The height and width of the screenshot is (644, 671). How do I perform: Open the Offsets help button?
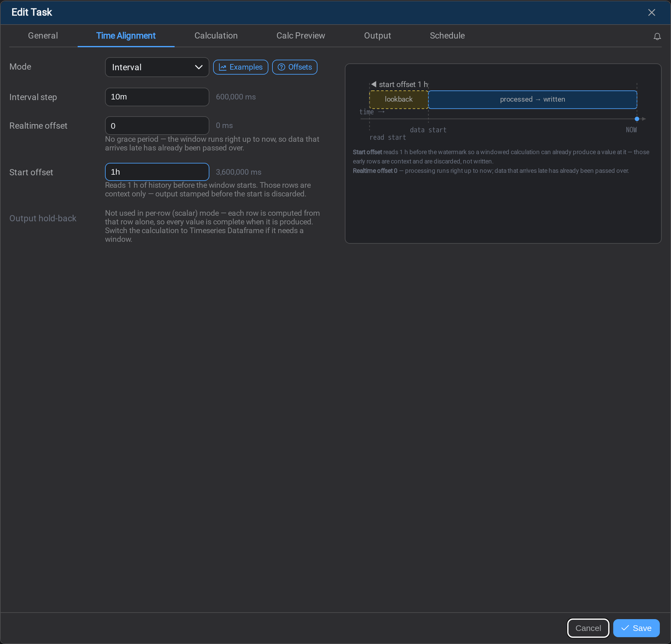point(294,67)
